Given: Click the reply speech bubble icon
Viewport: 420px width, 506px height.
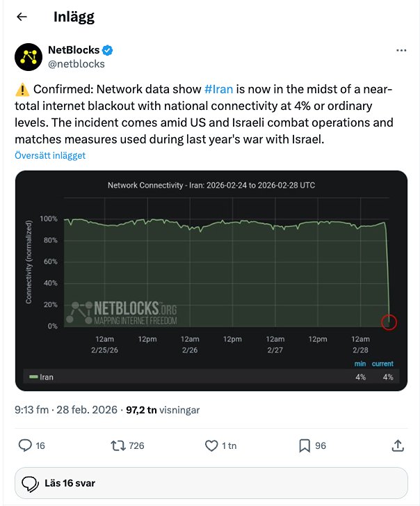Looking at the screenshot, I should tap(25, 445).
